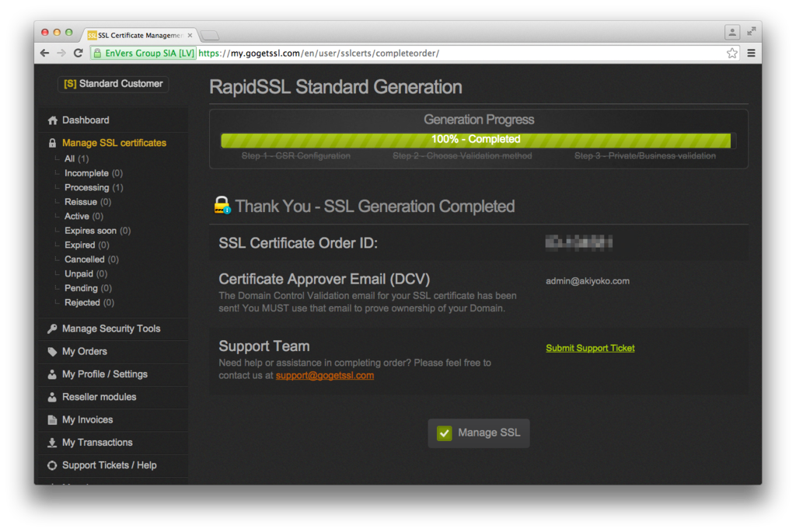This screenshot has width=796, height=532.
Task: Click the yellow padlock beside Thank You
Action: pyautogui.click(x=222, y=205)
